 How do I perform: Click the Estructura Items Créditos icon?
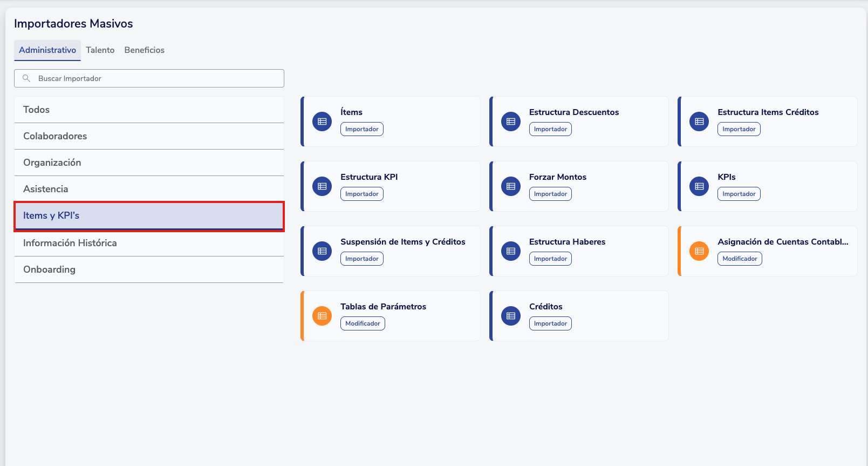pyautogui.click(x=699, y=121)
